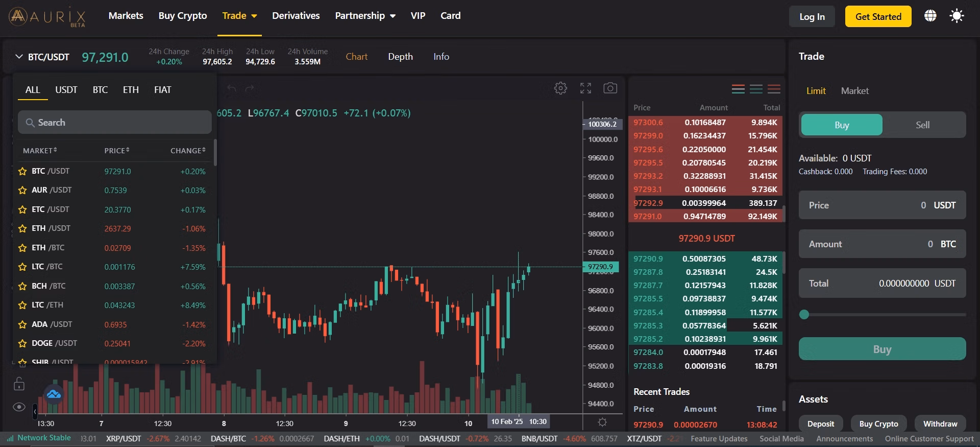Show buy orders only in order book

coord(756,89)
